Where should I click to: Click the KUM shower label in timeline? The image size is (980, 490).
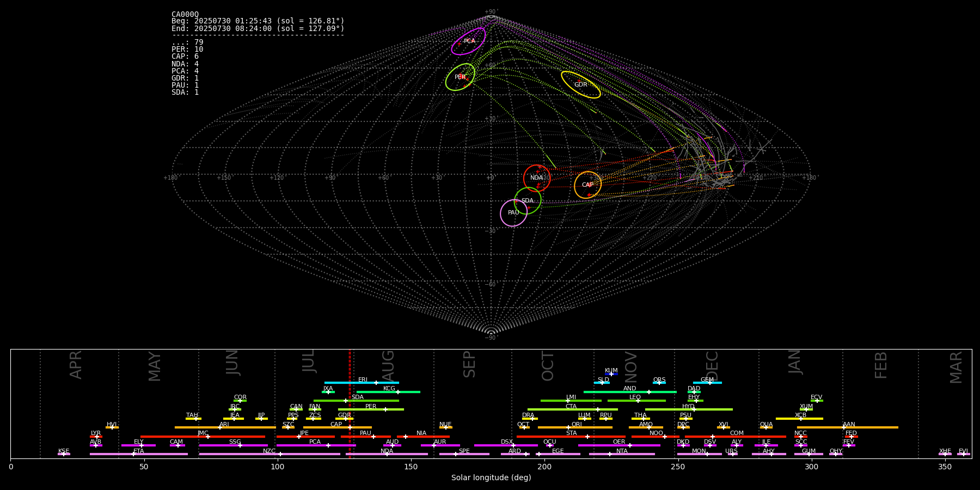611,371
